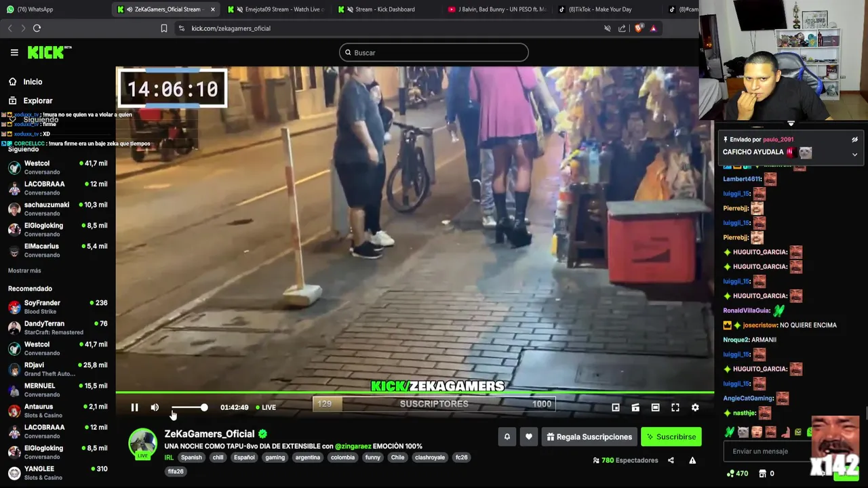Focus the Enviar un mensaje chat input
The image size is (868, 488).
tap(766, 451)
